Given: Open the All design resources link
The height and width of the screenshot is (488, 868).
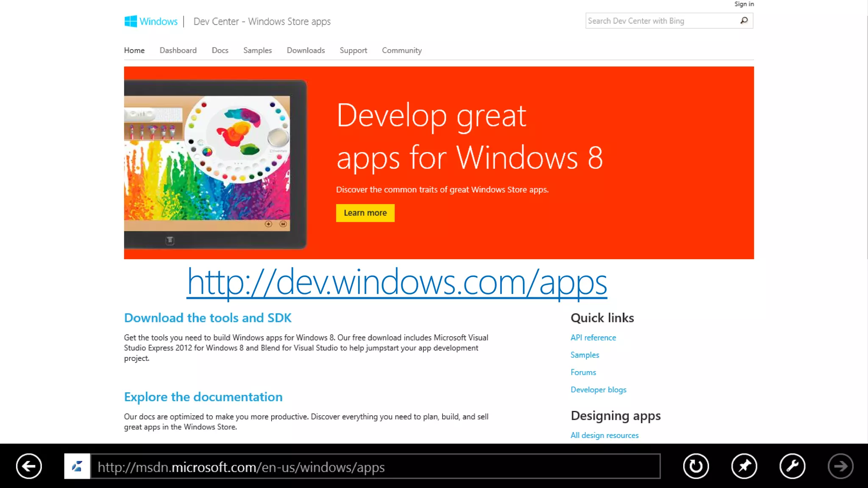Looking at the screenshot, I should pos(604,435).
